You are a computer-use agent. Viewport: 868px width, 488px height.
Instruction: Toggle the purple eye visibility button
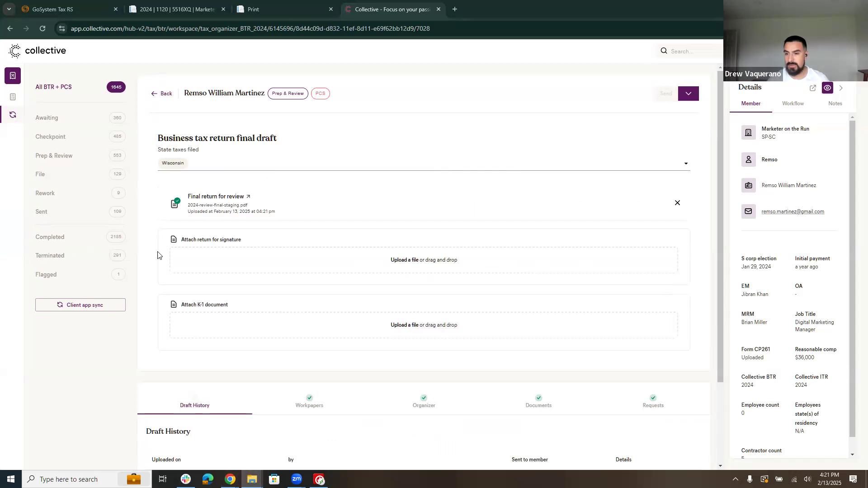[827, 88]
